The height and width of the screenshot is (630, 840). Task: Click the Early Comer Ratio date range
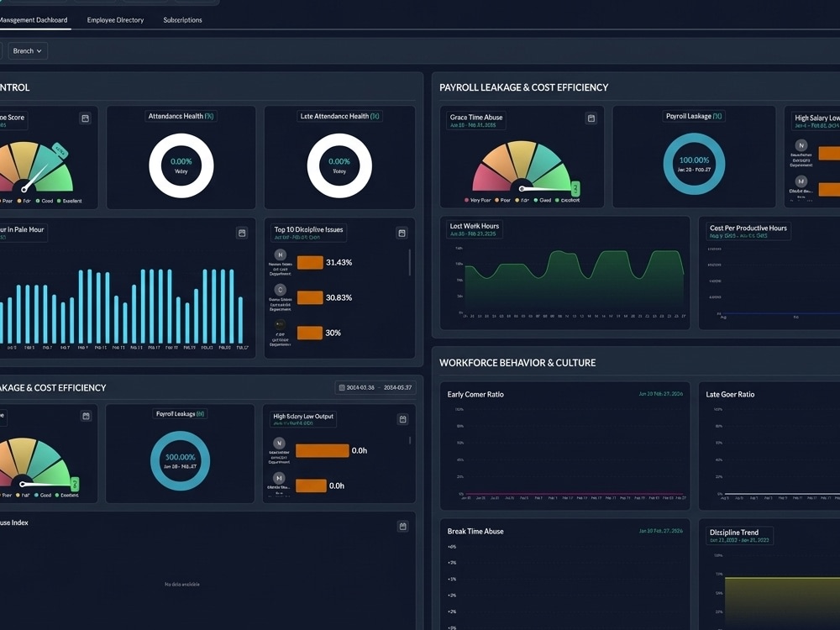[660, 394]
